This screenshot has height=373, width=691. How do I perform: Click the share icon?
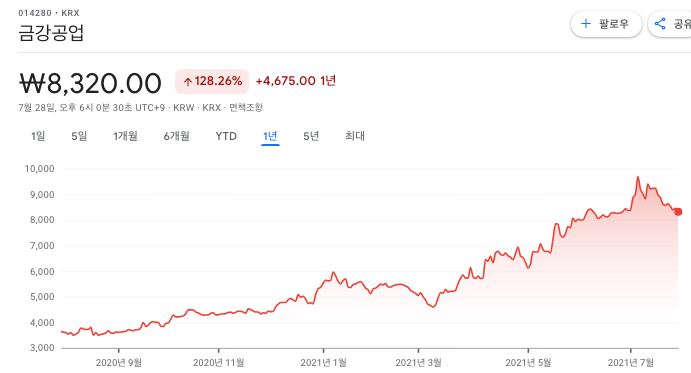[x=660, y=24]
